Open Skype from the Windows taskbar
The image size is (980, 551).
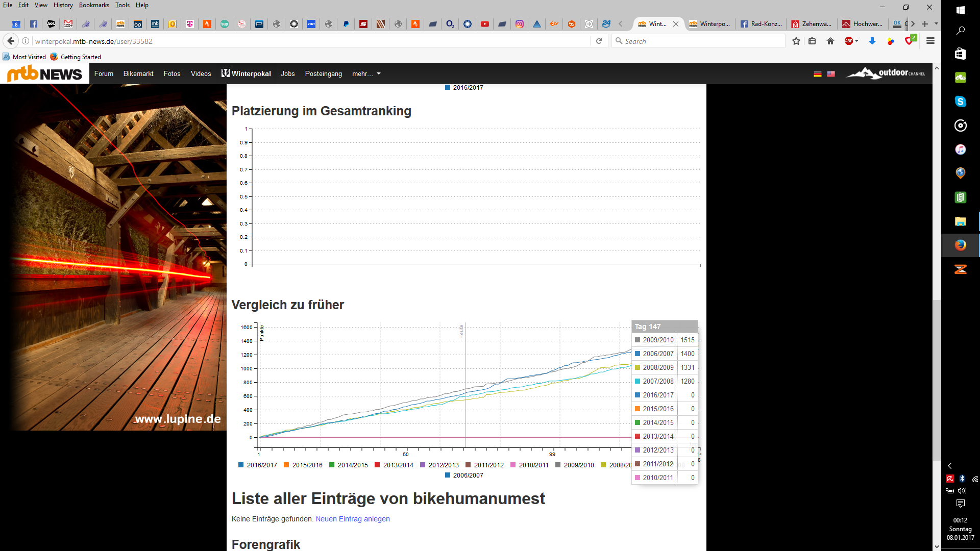tap(960, 102)
